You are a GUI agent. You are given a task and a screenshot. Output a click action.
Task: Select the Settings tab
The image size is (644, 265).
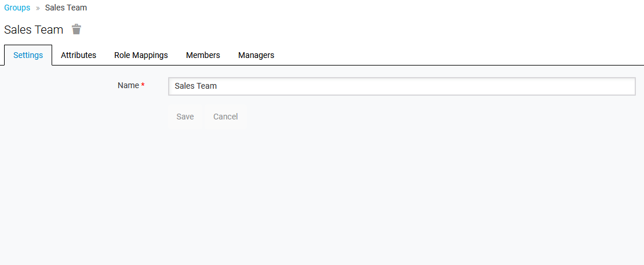28,55
